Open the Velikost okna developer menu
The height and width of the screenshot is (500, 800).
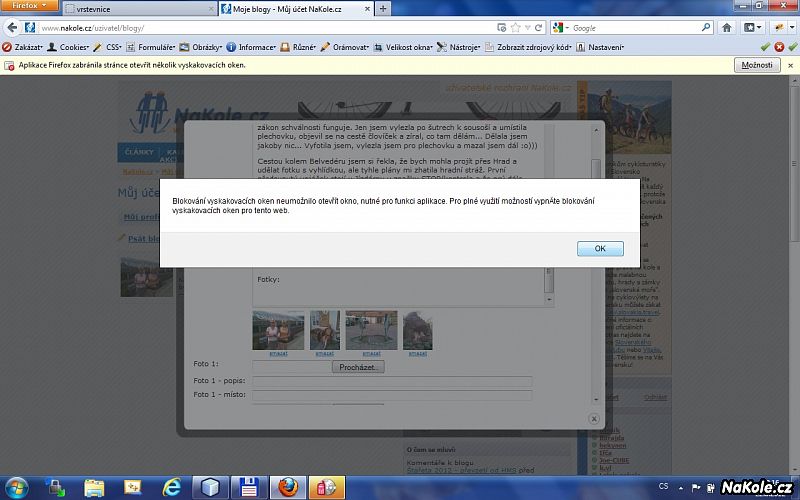[x=403, y=47]
